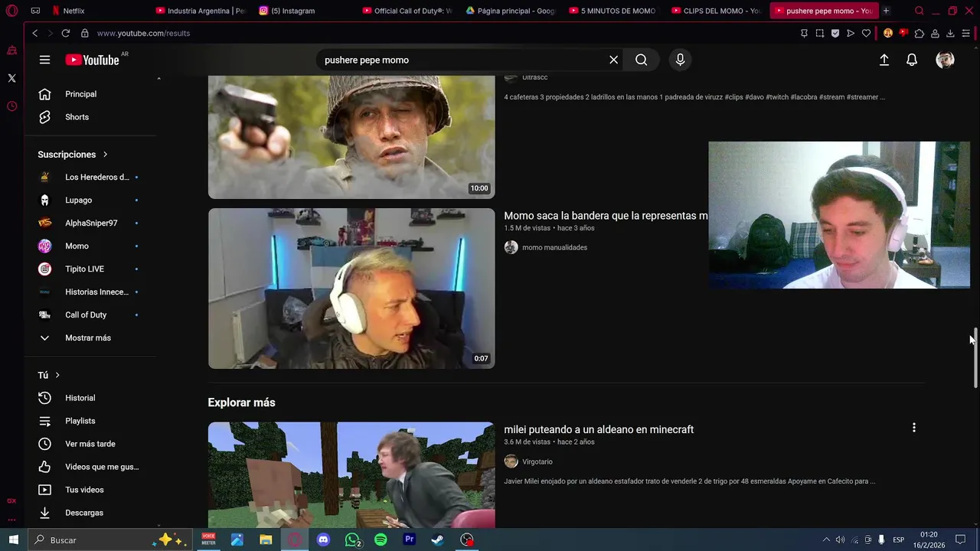Start voice search with the microphone
Screen dimensions: 980x551
pyautogui.click(x=680, y=60)
